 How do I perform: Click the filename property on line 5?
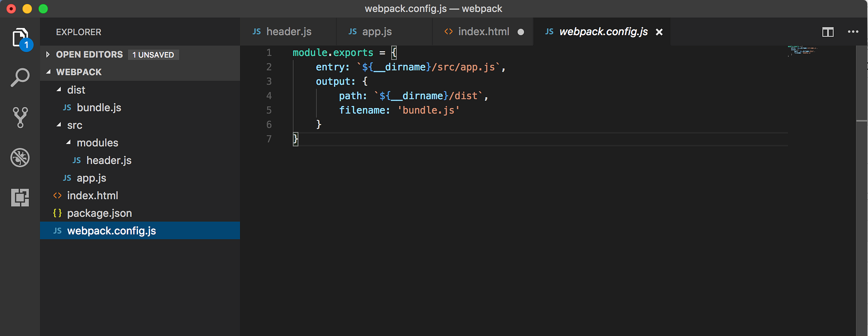(x=362, y=110)
